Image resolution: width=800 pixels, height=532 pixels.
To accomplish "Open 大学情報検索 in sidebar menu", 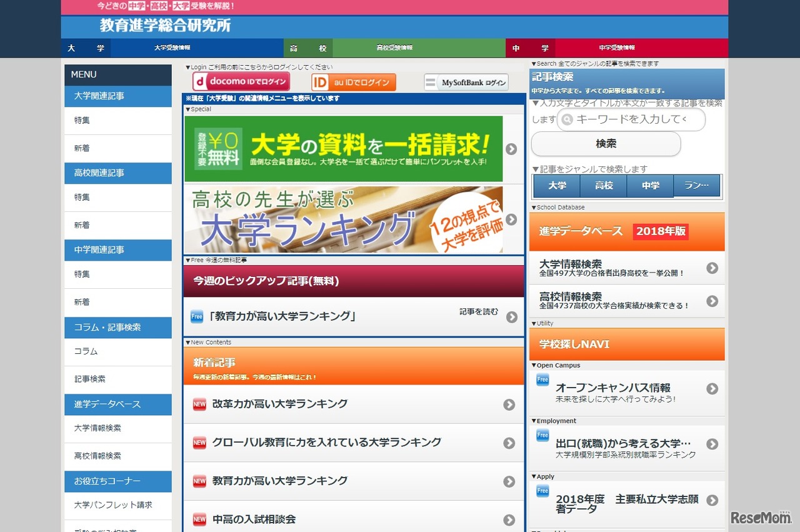I will click(x=118, y=429).
